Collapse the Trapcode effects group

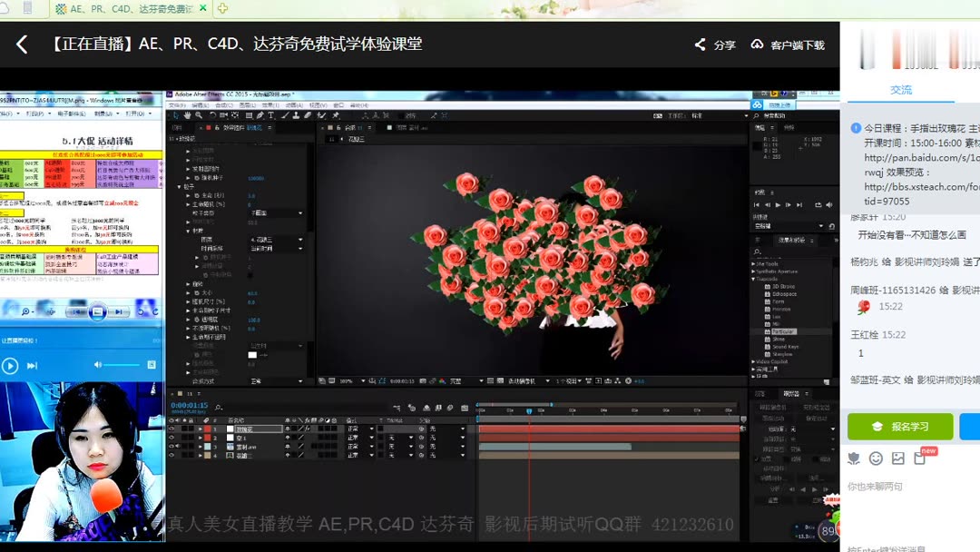click(x=753, y=278)
